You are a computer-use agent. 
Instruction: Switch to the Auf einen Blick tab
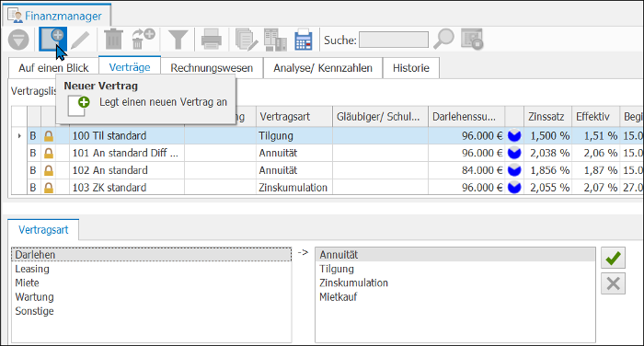coord(53,68)
